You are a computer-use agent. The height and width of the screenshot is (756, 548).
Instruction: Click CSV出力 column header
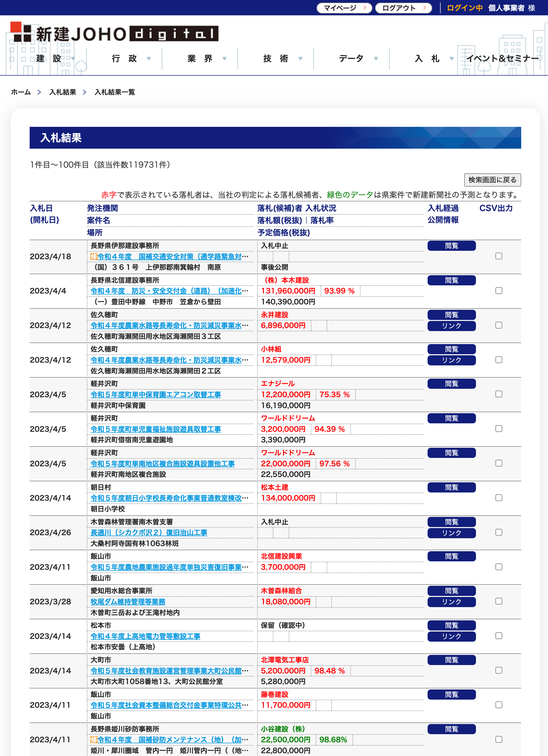(x=496, y=208)
